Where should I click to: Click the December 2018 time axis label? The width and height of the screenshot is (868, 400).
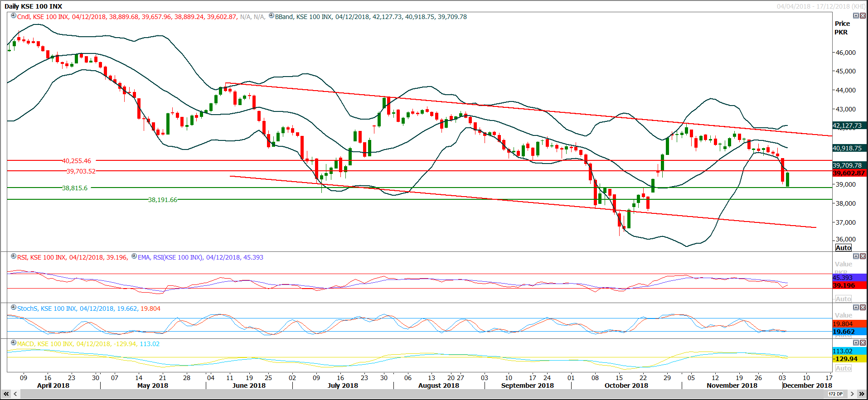(807, 386)
